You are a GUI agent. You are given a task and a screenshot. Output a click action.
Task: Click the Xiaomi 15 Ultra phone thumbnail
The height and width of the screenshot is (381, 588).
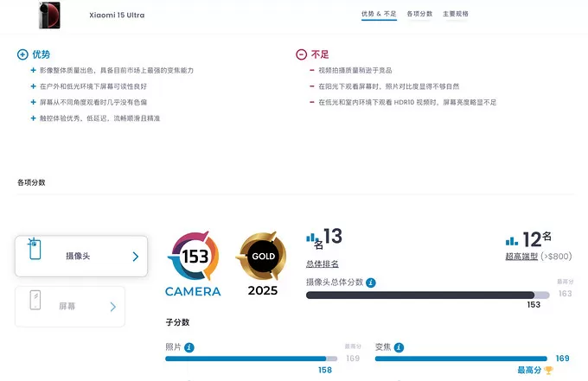[x=49, y=15]
